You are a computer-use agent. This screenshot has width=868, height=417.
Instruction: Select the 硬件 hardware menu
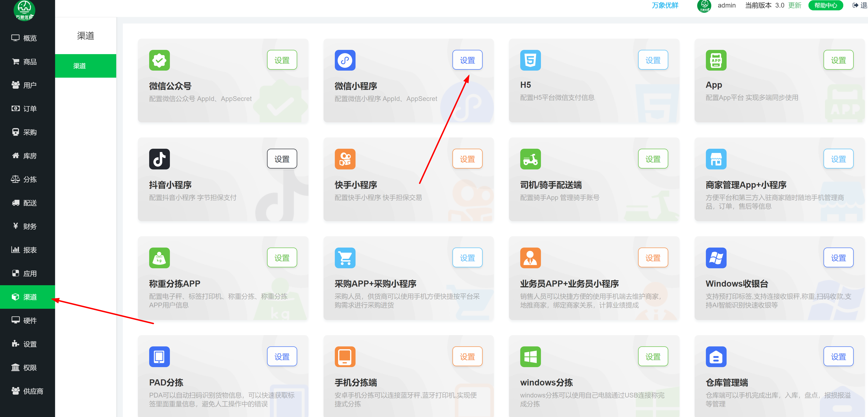click(27, 320)
